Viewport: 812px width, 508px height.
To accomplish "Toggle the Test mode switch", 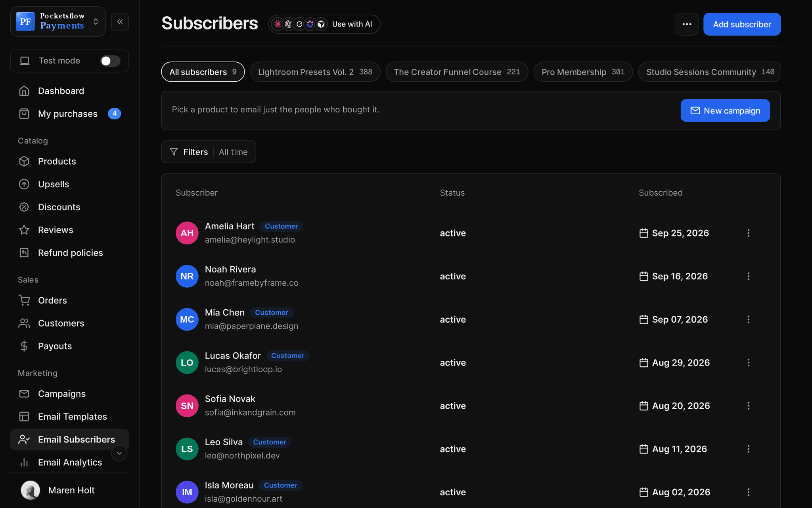I will [x=110, y=61].
